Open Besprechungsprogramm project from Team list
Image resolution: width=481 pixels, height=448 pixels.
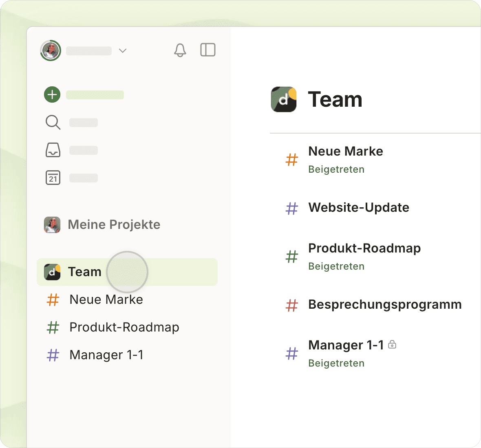coord(384,304)
